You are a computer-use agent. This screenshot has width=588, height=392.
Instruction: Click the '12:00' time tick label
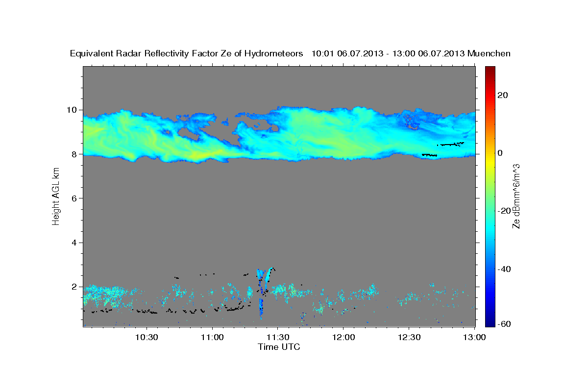[343, 338]
